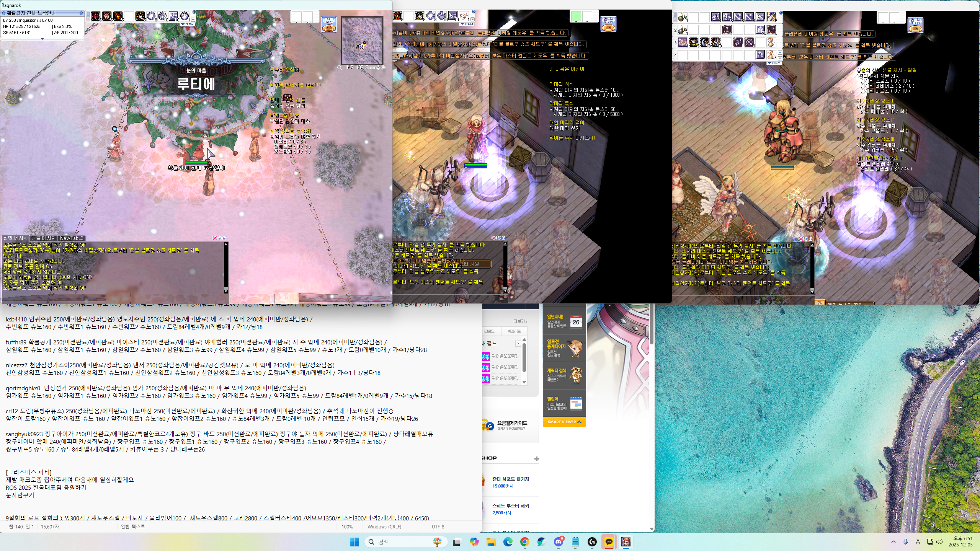Expand the ITEM dropdown under the hotkey bar

(188, 24)
